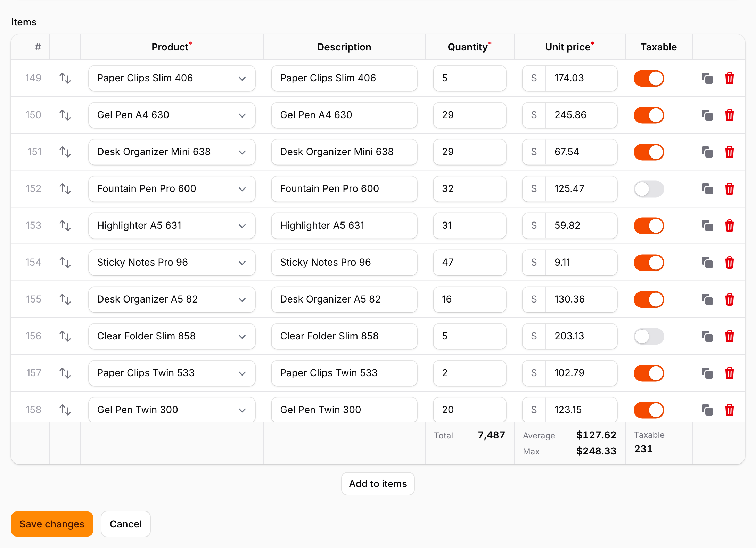
Task: Focus the quantity field showing 47
Action: click(469, 263)
